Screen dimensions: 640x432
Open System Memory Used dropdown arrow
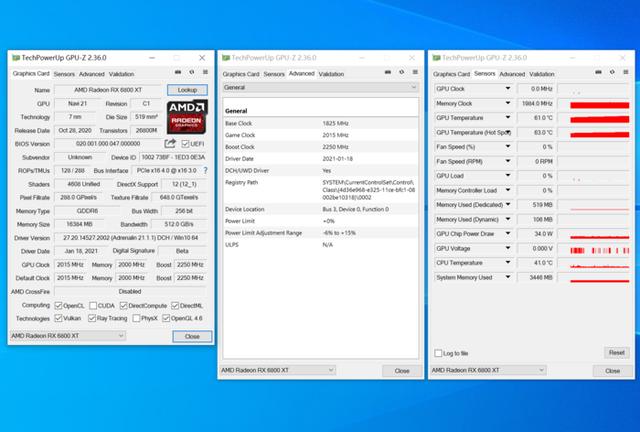(x=508, y=277)
